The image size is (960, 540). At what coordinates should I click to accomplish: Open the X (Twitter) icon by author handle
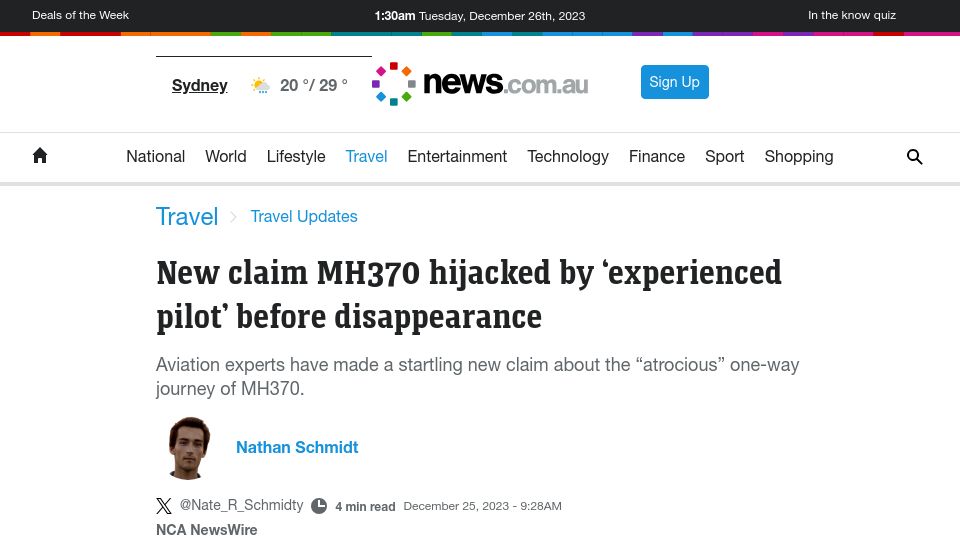click(x=163, y=506)
